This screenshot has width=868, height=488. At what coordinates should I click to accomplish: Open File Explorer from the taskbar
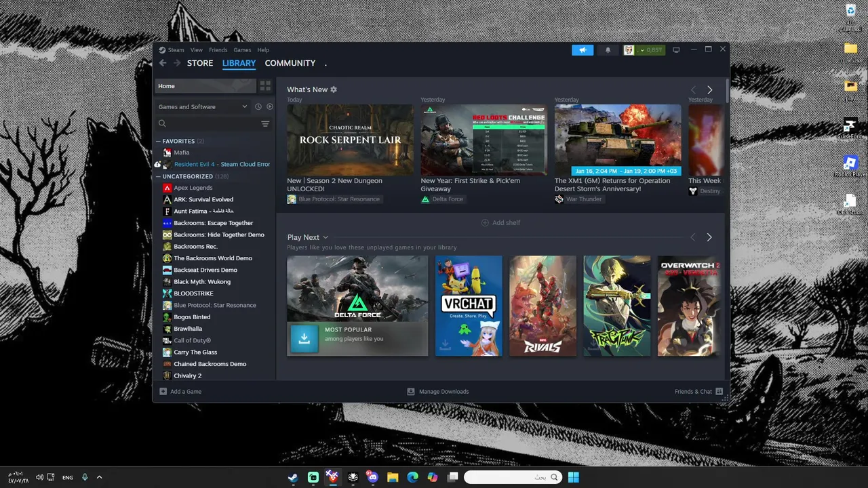pyautogui.click(x=393, y=477)
